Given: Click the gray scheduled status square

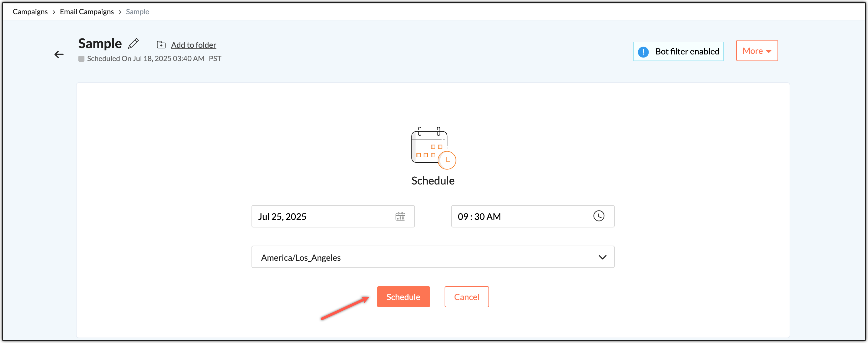Looking at the screenshot, I should tap(81, 59).
